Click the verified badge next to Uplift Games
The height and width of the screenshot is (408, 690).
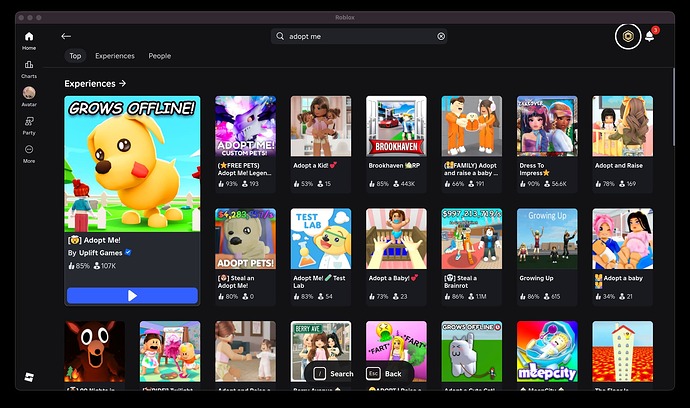tap(128, 252)
